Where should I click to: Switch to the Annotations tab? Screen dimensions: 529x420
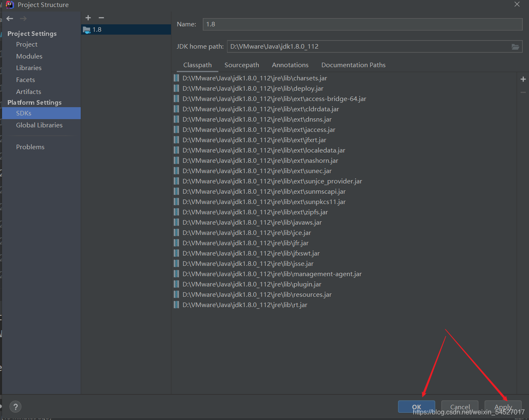pos(290,65)
